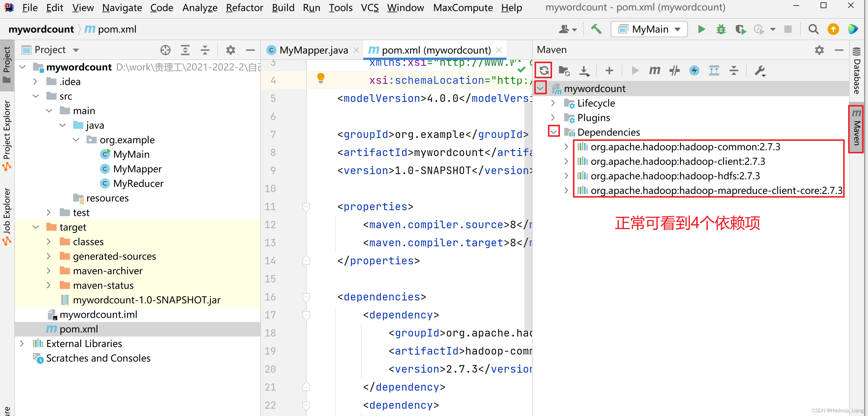Open the MyMain run configuration dropdown
Image resolution: width=868 pixels, height=416 pixels.
649,29
